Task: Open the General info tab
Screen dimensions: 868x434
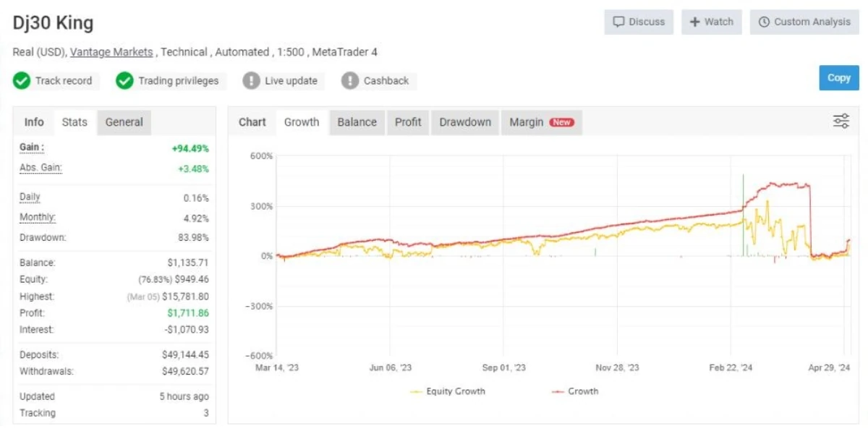Action: coord(124,122)
